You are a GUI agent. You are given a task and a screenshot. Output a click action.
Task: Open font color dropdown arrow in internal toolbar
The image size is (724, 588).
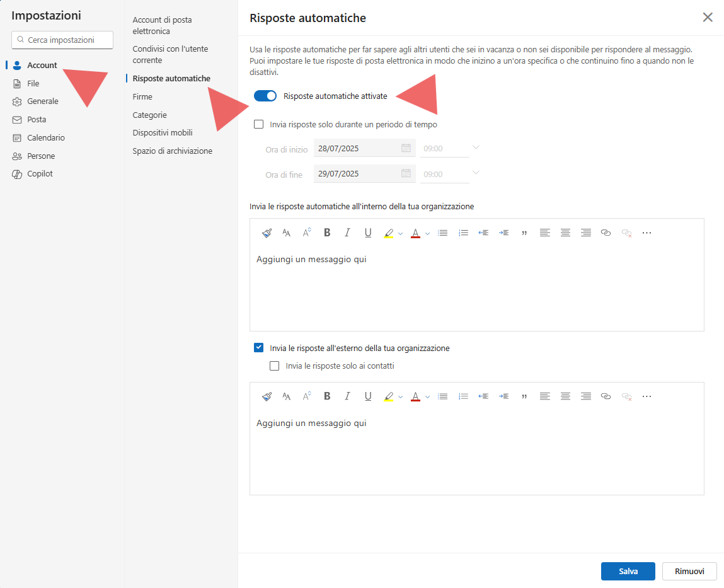point(428,234)
